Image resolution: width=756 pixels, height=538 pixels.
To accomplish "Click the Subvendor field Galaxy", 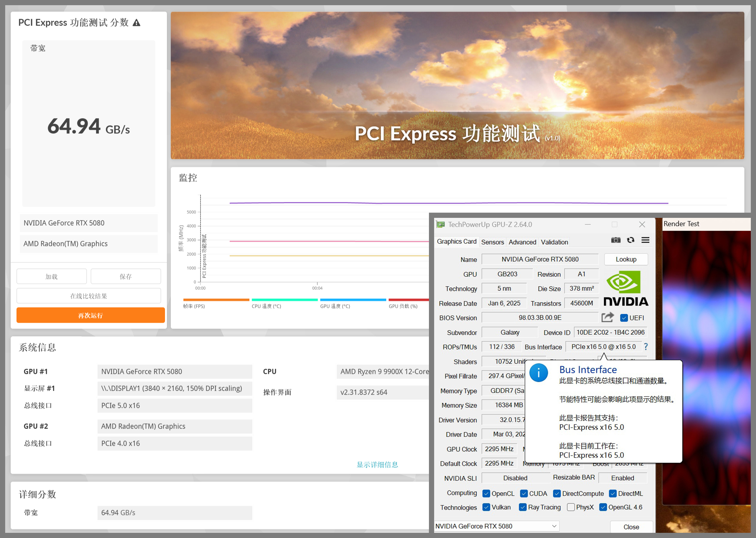I will pos(510,332).
